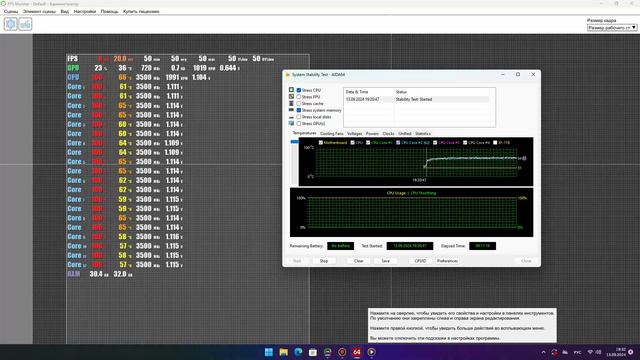Switch to the Cooling Fans tab

click(331, 133)
